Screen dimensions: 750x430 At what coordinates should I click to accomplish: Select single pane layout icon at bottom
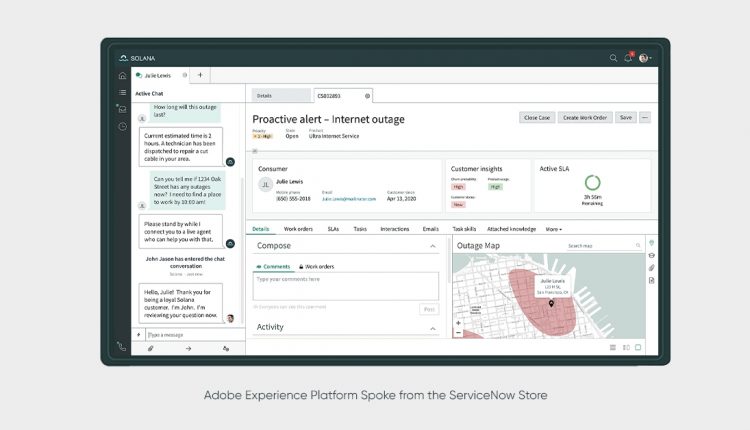tap(638, 348)
